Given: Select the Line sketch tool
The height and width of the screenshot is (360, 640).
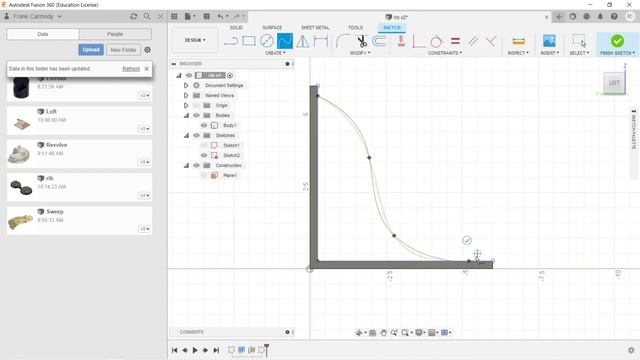Looking at the screenshot, I should tap(231, 41).
